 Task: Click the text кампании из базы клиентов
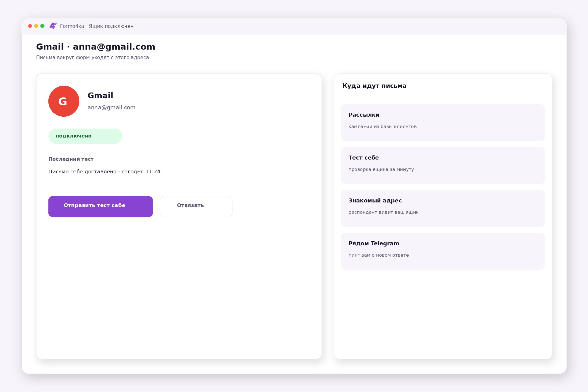pos(383,126)
